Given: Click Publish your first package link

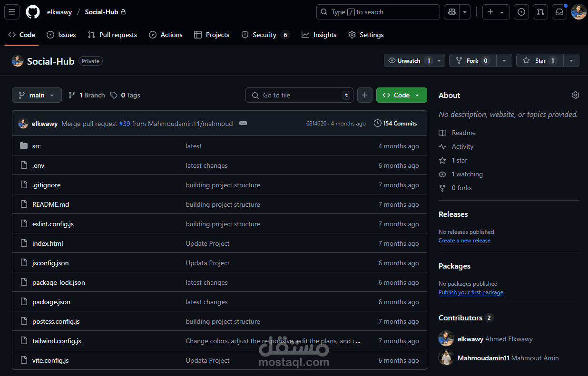Looking at the screenshot, I should (x=471, y=292).
